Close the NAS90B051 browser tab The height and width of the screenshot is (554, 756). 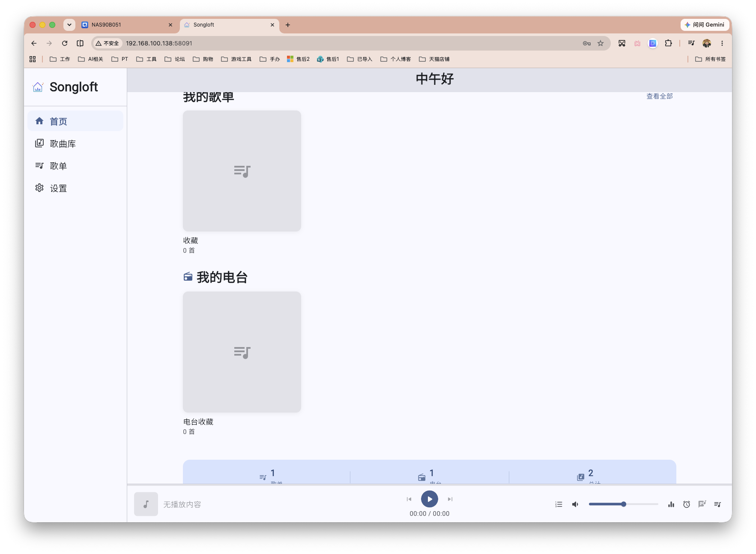click(x=170, y=25)
